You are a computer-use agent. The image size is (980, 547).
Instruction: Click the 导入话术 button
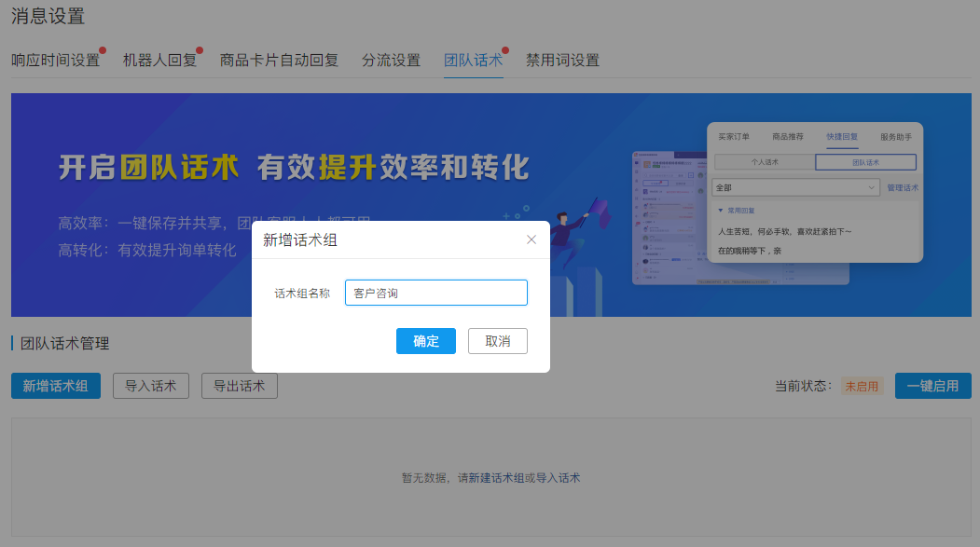point(150,386)
